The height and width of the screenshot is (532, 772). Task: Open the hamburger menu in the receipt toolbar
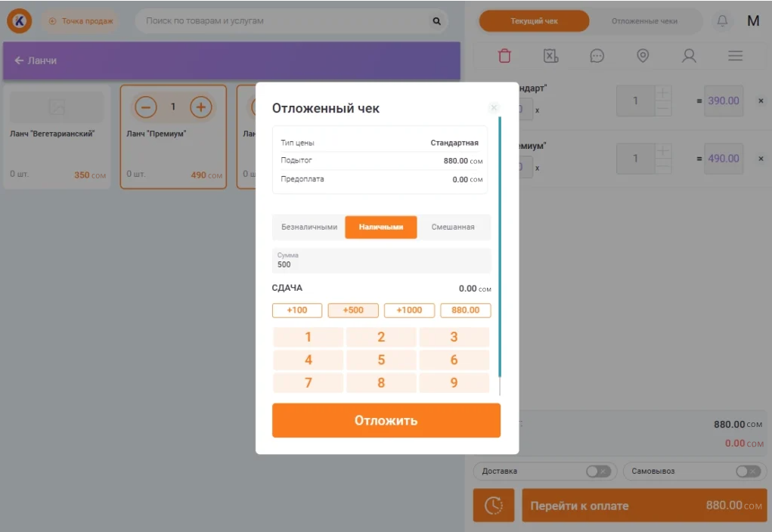point(735,56)
